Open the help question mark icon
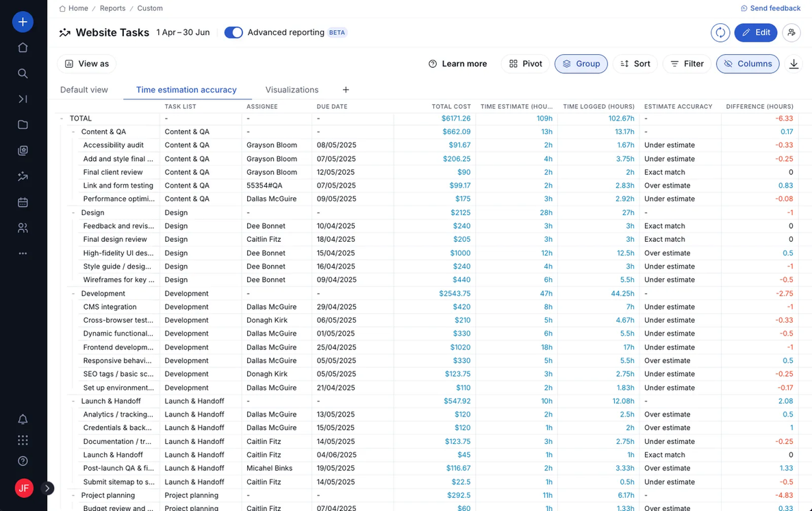Viewport: 812px width, 511px height. [x=23, y=461]
